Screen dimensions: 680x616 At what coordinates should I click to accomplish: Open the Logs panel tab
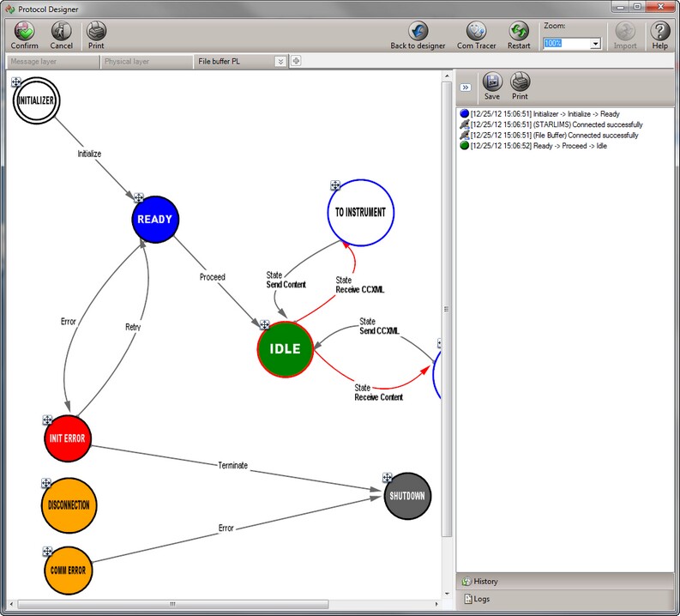coord(563,599)
